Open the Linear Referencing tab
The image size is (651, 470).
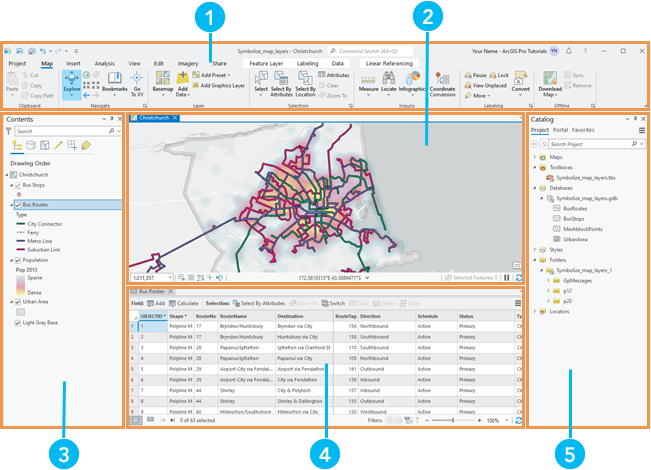[389, 64]
